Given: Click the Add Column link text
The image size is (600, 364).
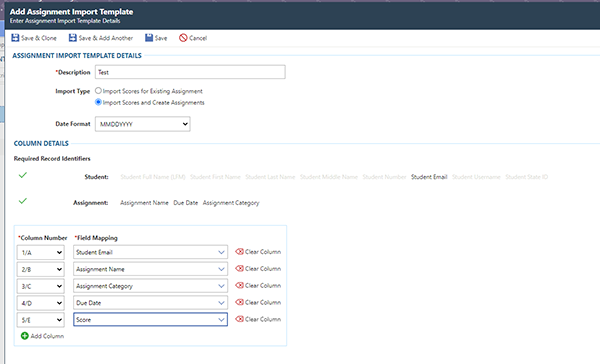Looking at the screenshot, I should point(47,336).
